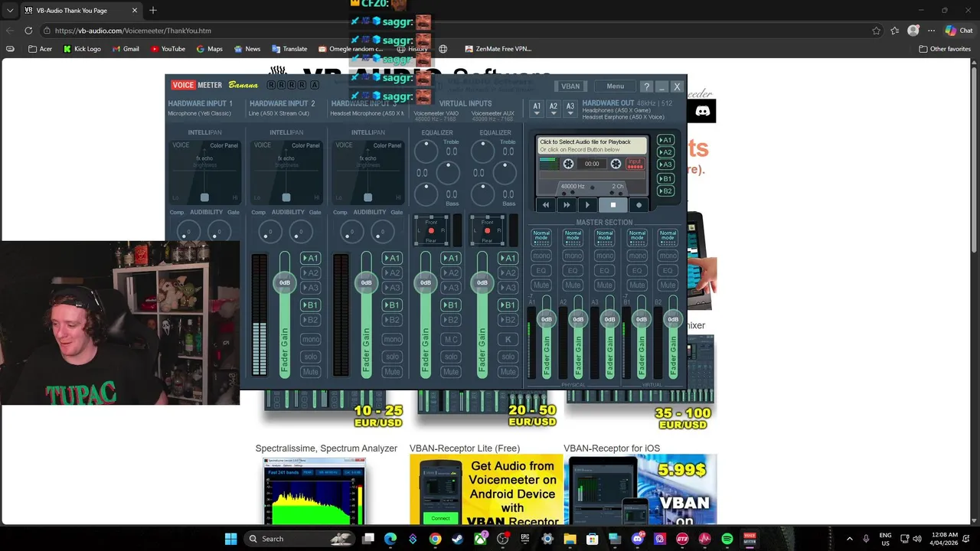This screenshot has height=551, width=980.
Task: Open the Windows Start menu
Action: point(230,539)
